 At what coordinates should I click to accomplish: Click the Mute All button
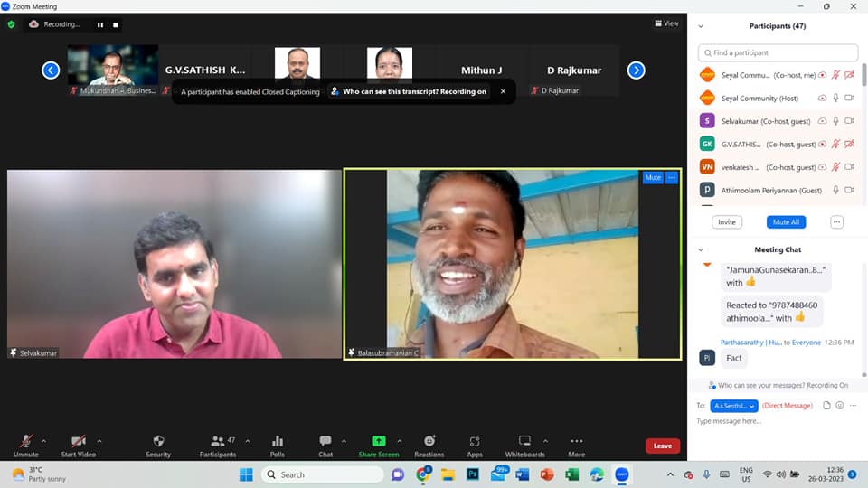[786, 221]
